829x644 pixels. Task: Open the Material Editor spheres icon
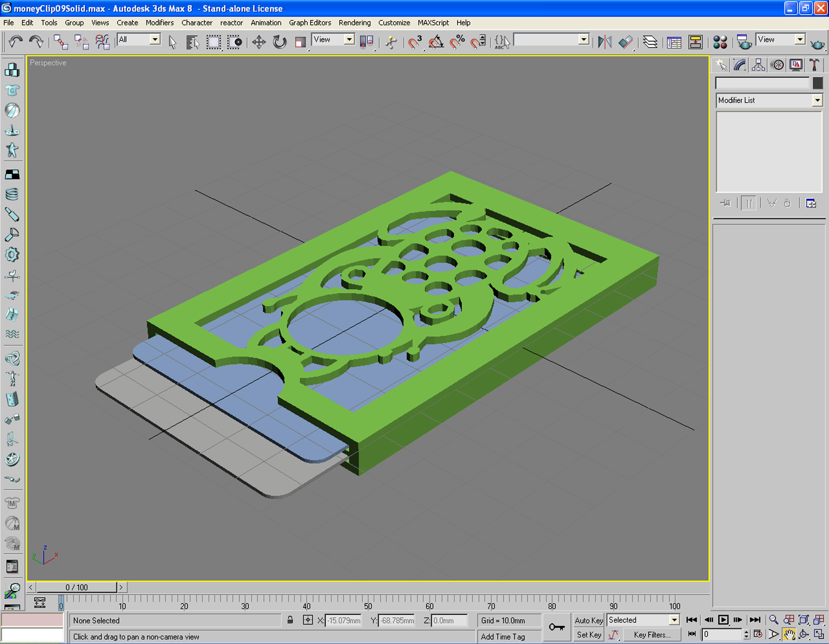point(720,42)
